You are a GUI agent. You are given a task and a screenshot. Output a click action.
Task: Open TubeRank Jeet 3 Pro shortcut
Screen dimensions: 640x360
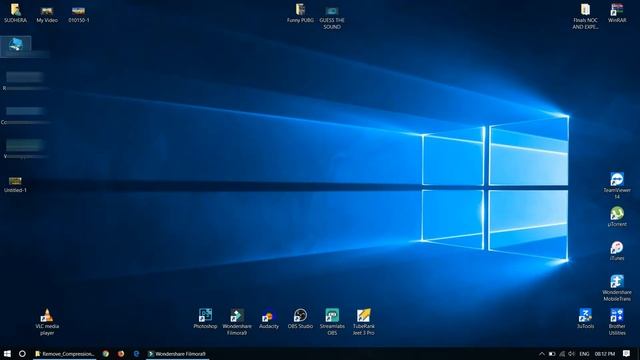pos(363,322)
